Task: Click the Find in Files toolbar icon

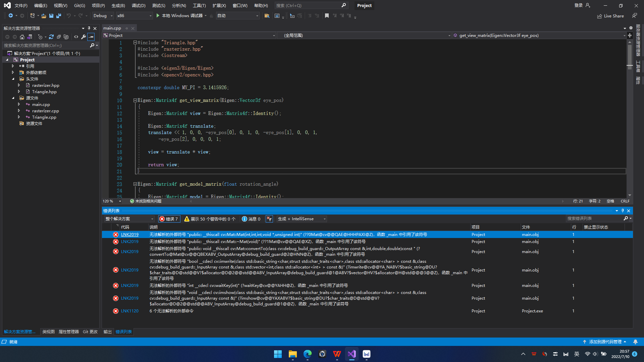Action: click(x=267, y=16)
